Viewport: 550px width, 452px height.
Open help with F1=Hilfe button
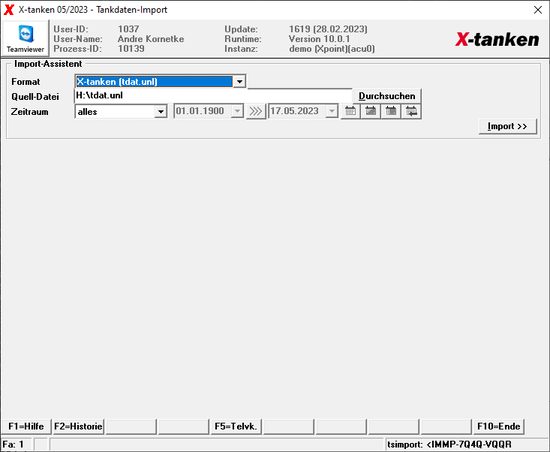coord(26,426)
